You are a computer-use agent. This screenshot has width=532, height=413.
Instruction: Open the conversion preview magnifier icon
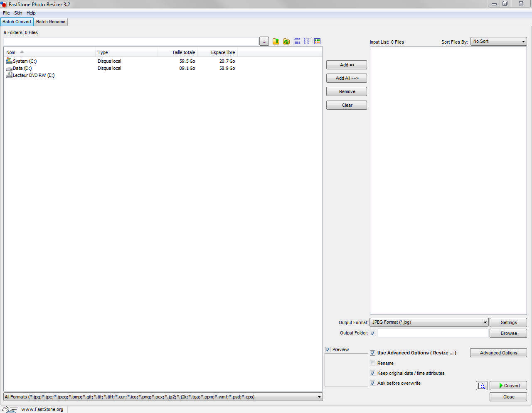click(x=481, y=386)
